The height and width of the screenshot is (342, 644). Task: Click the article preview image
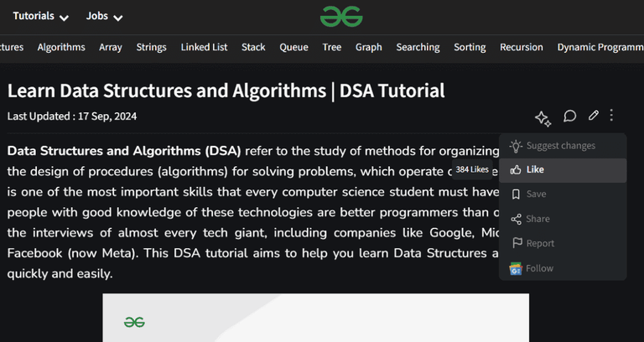click(315, 319)
